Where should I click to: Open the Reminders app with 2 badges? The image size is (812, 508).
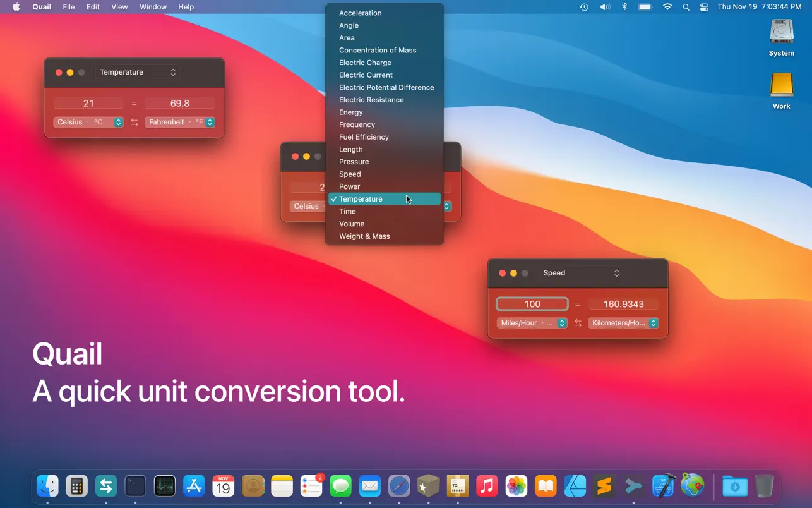pos(311,486)
